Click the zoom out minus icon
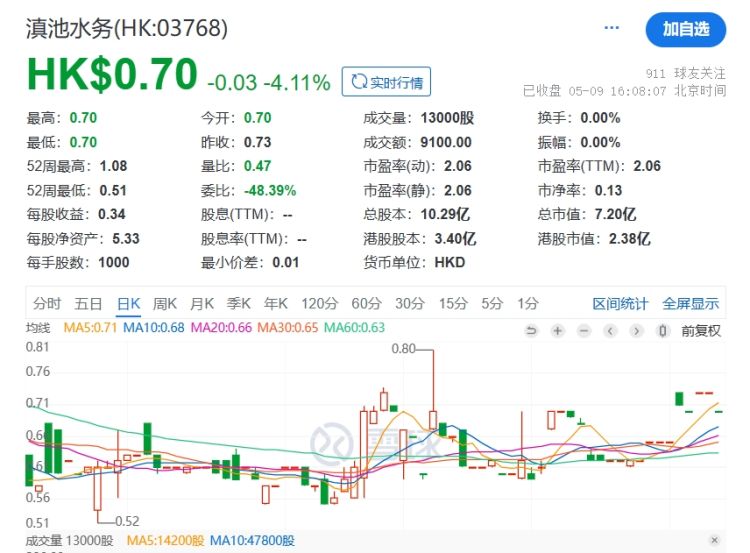750x553 pixels. tap(584, 331)
